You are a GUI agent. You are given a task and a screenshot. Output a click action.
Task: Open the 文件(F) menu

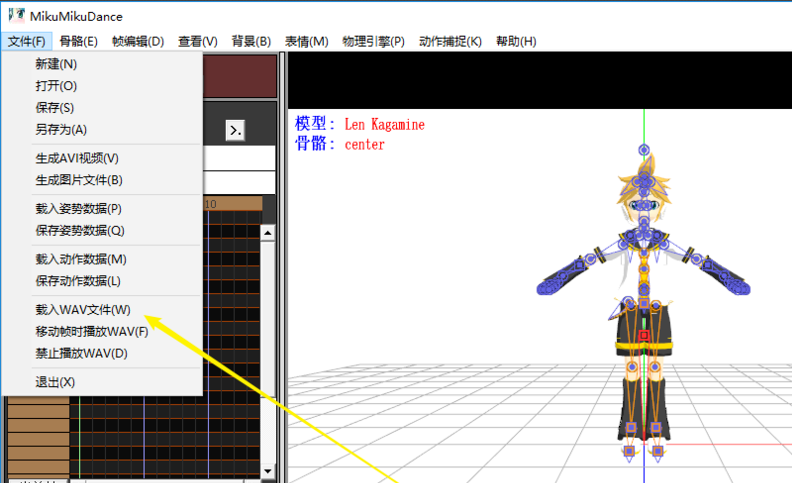pos(26,41)
